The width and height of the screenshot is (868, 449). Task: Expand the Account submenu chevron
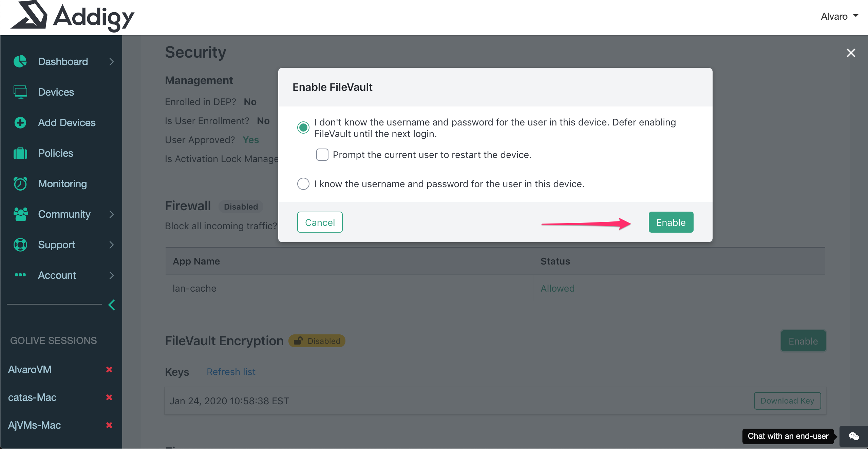111,275
